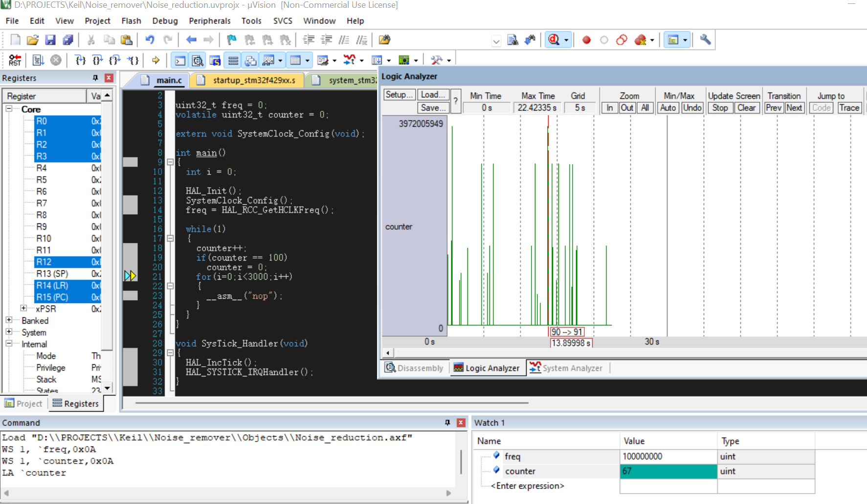Open the Peripherals menu
The width and height of the screenshot is (867, 504).
pos(209,21)
